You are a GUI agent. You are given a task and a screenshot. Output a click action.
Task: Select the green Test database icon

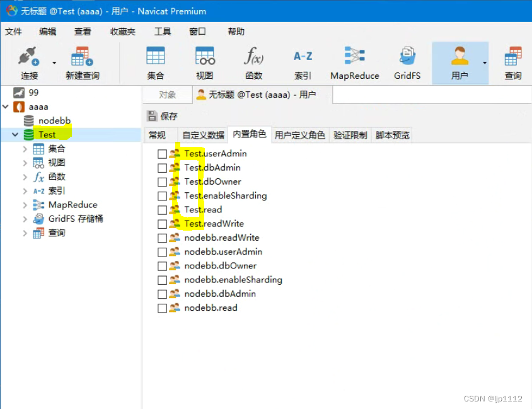29,135
